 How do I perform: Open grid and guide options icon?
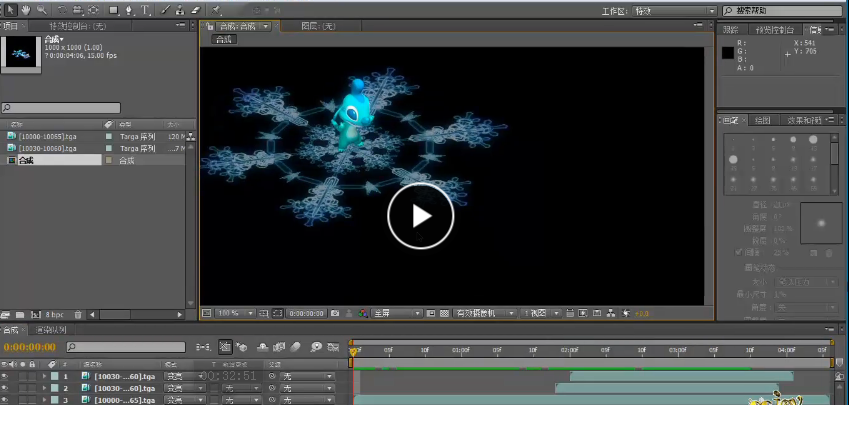264,313
